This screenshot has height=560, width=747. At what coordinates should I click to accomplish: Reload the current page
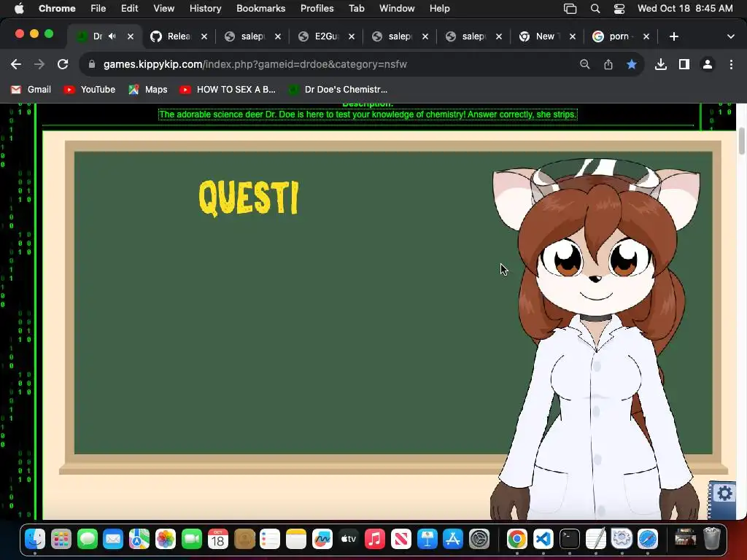pos(63,64)
